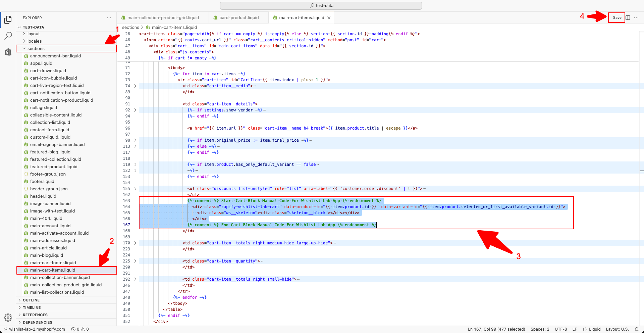
Task: Open featured-product.liquid file
Action: (54, 167)
